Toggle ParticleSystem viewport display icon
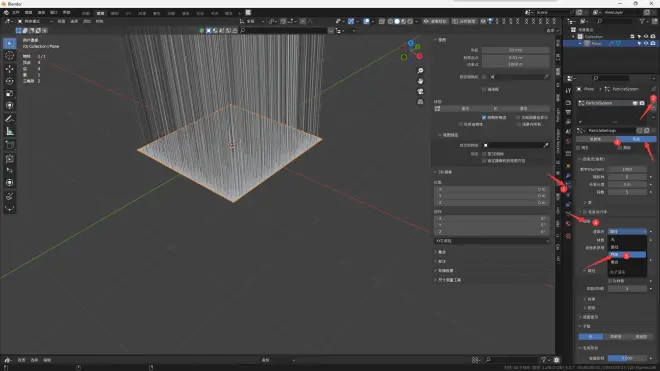The image size is (660, 371). 635,103
